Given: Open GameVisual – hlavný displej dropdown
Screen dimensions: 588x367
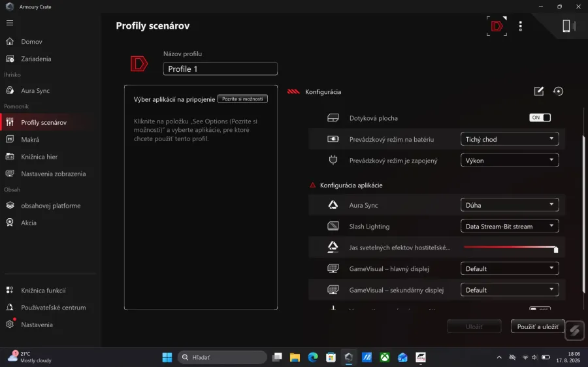Looking at the screenshot, I should 510,269.
